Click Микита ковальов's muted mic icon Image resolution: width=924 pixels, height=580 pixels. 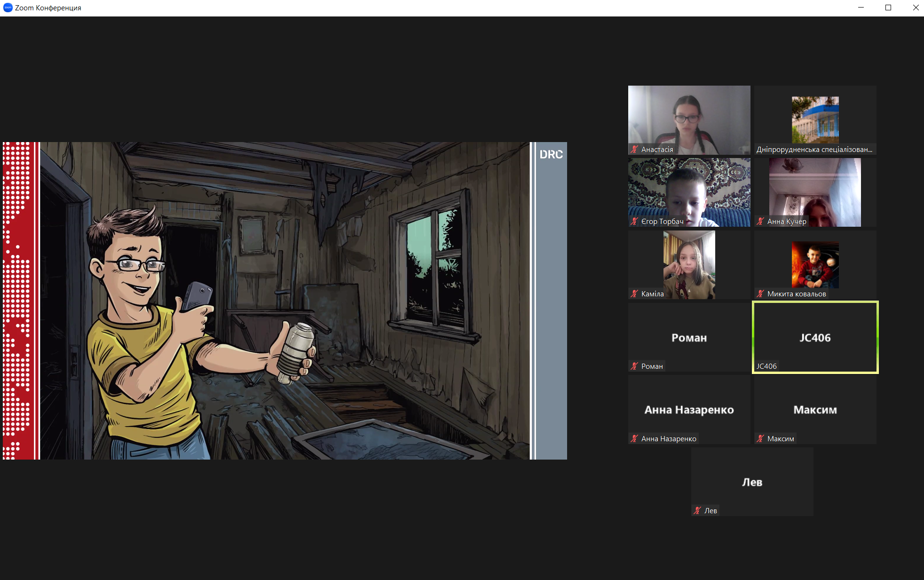[760, 294]
